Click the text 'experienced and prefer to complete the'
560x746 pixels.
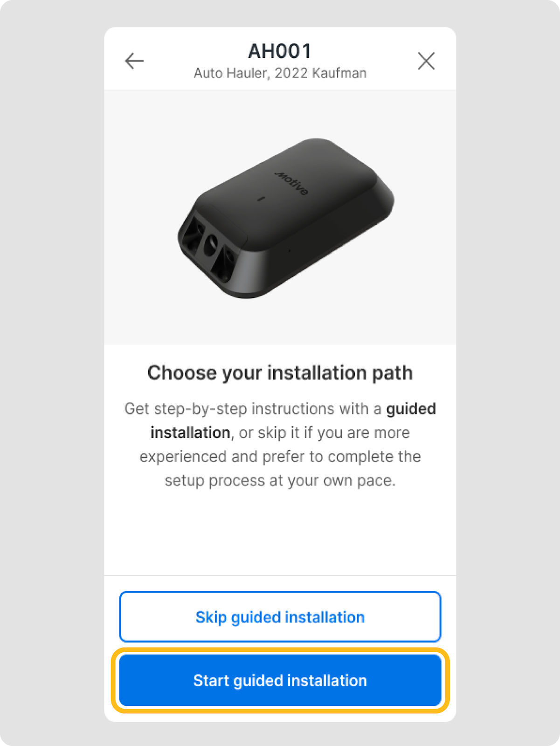point(280,456)
